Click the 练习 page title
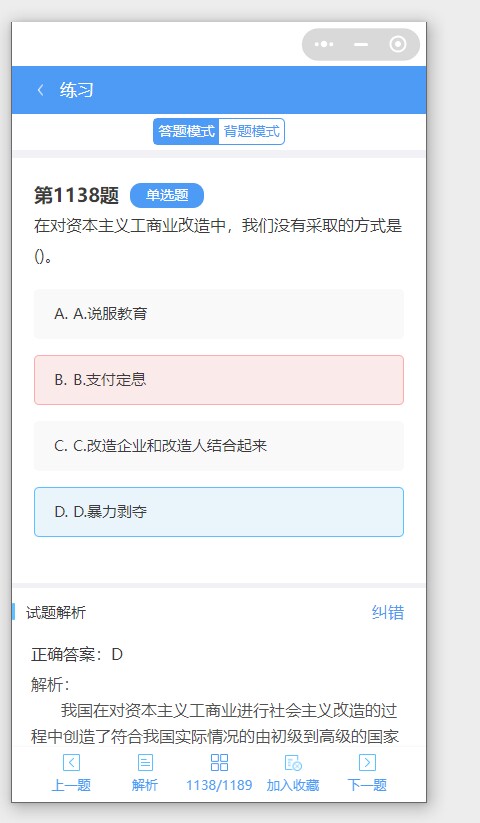Screen dimensions: 480x823 [x=77, y=90]
